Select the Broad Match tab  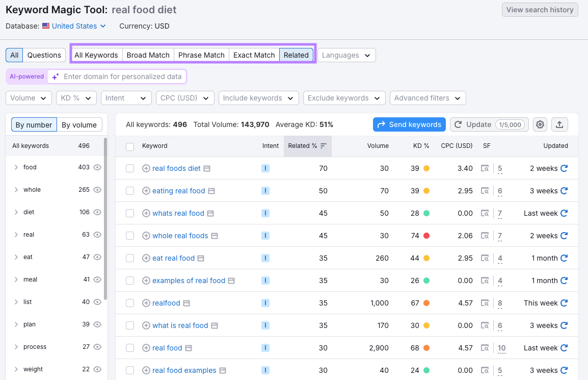tap(148, 55)
